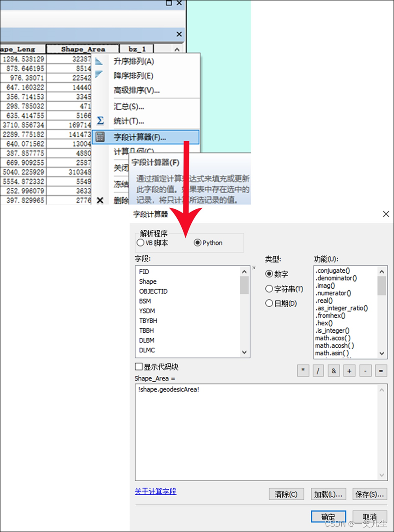
Task: Insert the plus operator
Action: [x=349, y=371]
